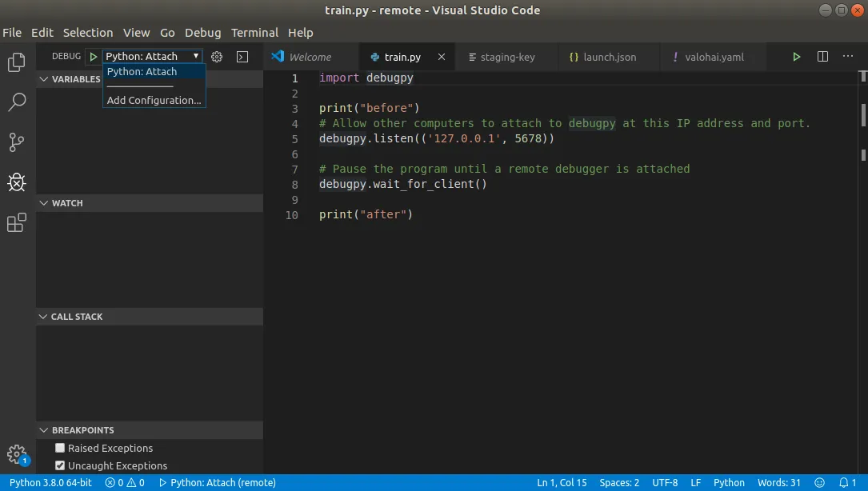Open the Selection menu
The image size is (868, 491).
click(x=88, y=33)
